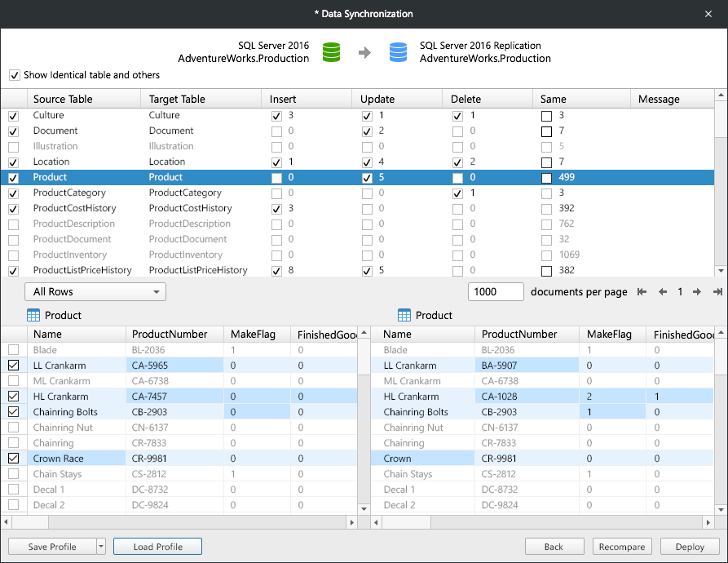Viewport: 728px width, 563px height.
Task: Click Decal 2 in the right grid
Action: pyautogui.click(x=399, y=505)
